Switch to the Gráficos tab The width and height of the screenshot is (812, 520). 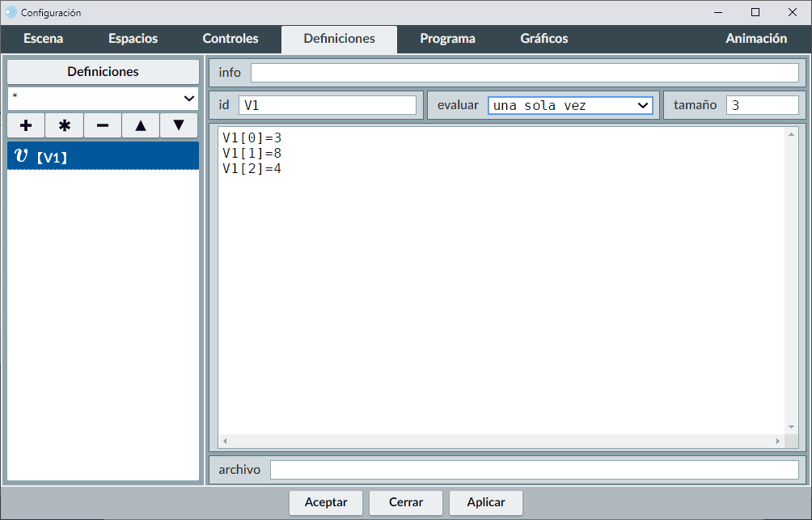(543, 39)
